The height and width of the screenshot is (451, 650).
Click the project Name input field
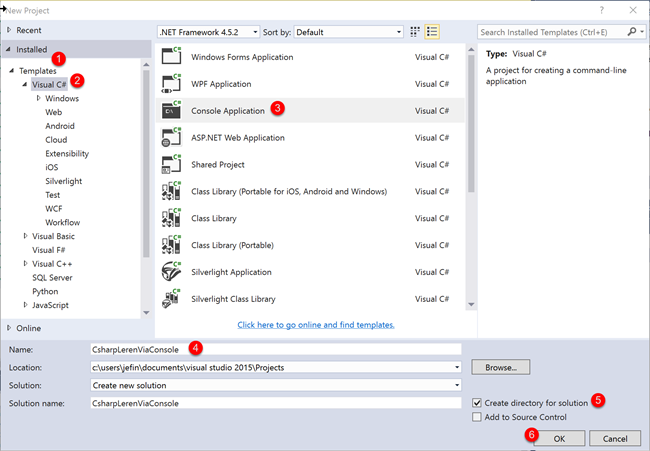click(x=276, y=349)
